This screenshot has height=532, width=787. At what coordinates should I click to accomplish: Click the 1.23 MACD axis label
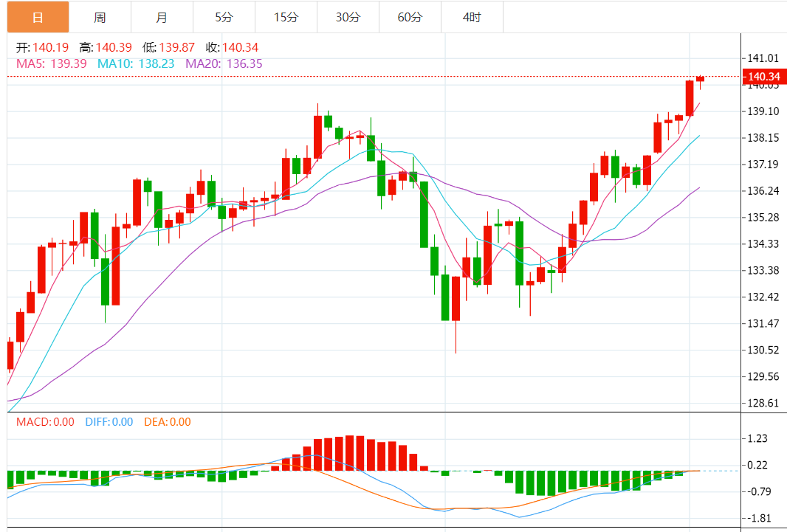pos(757,439)
